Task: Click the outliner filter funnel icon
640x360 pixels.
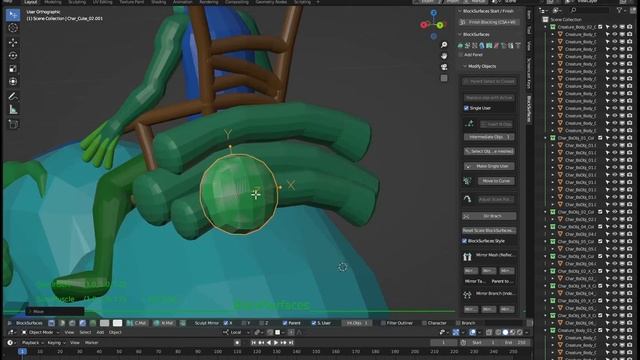Action: [619, 10]
